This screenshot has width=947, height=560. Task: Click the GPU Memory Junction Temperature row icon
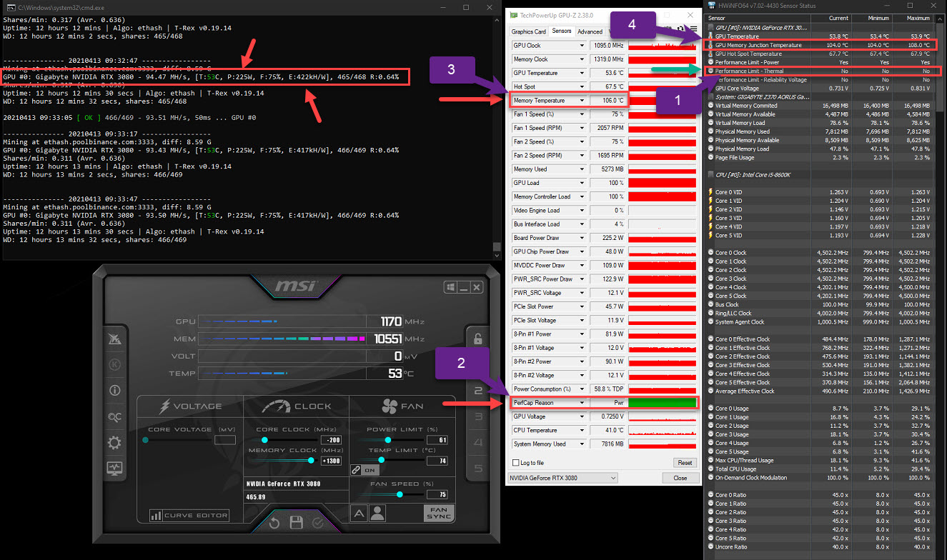tap(710, 45)
